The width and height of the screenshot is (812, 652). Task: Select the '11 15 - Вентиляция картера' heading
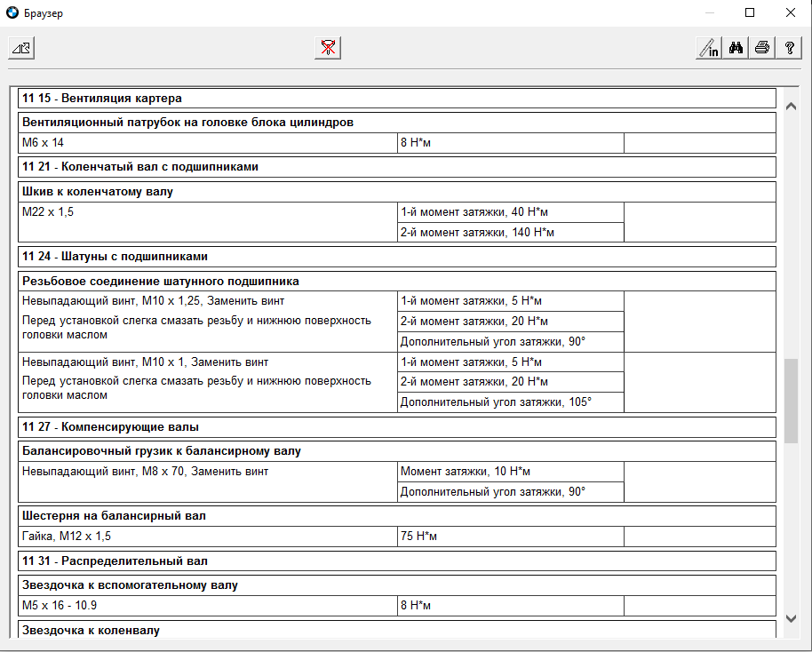(102, 98)
